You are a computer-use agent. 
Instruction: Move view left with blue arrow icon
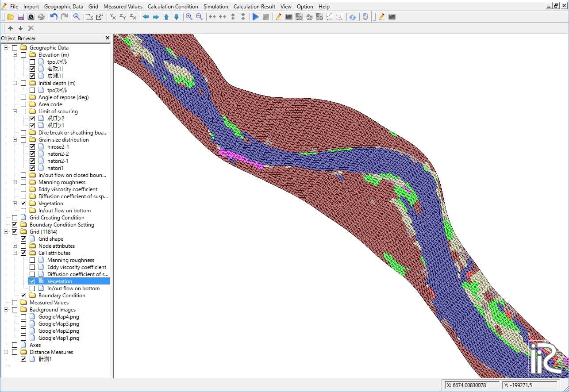(146, 17)
